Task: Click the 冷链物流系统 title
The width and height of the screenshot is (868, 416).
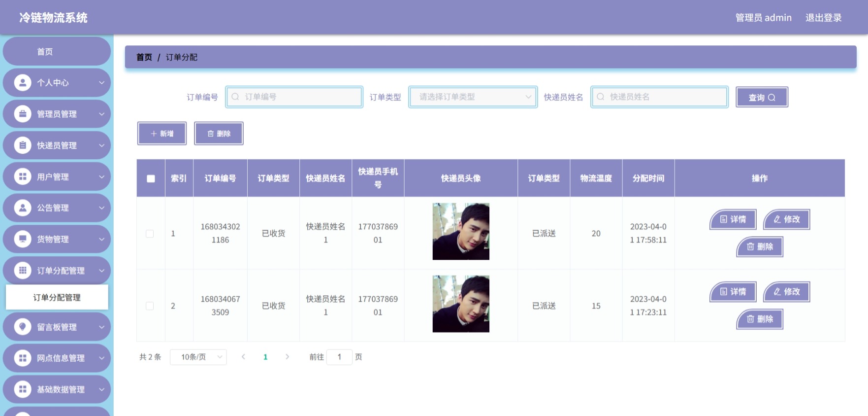Action: pos(53,18)
